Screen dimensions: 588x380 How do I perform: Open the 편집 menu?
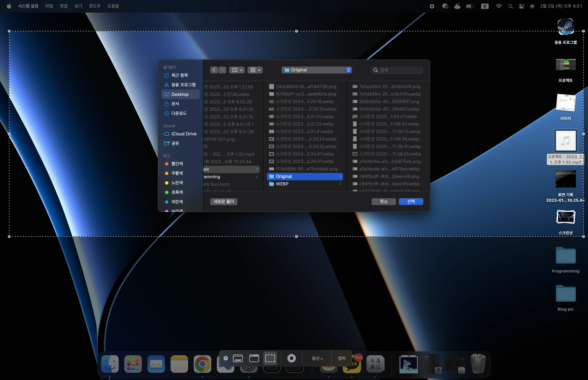pos(64,6)
